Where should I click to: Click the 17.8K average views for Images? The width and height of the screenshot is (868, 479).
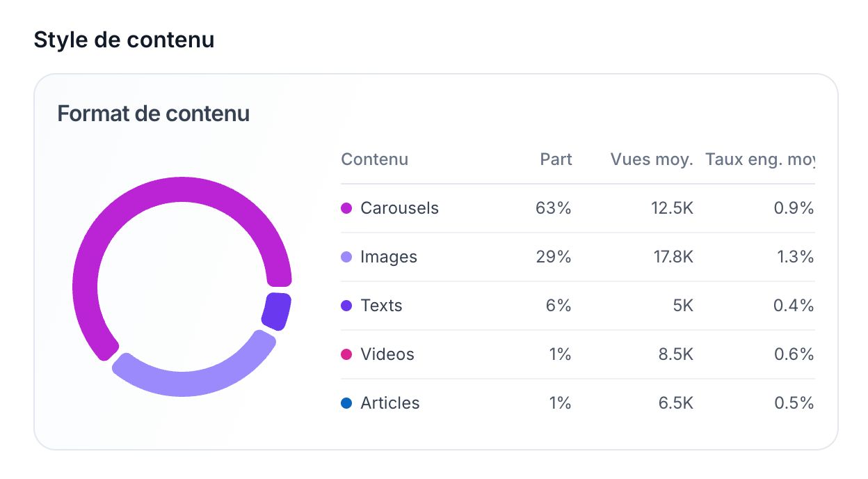tap(673, 257)
